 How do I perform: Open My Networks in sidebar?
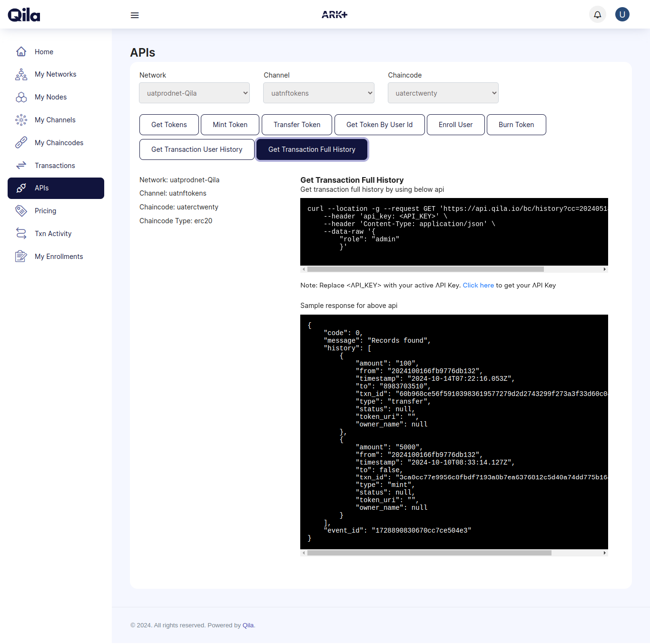[x=56, y=74]
